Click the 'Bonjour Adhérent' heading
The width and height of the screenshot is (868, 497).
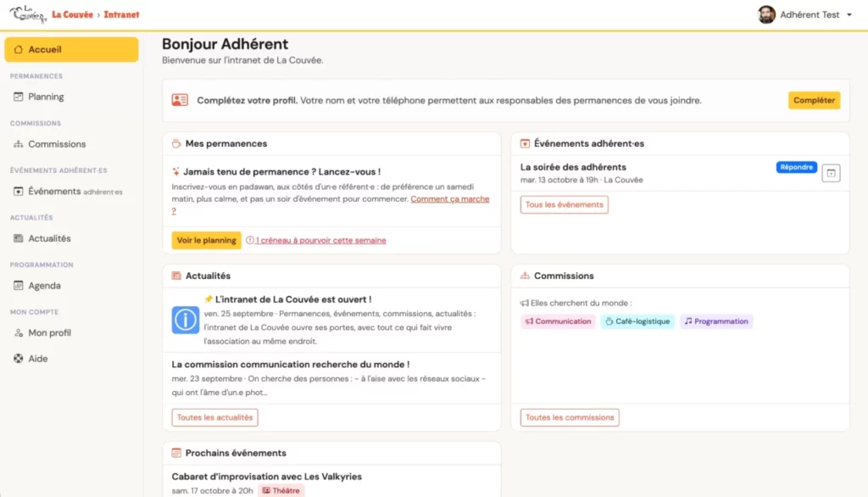[x=225, y=44]
